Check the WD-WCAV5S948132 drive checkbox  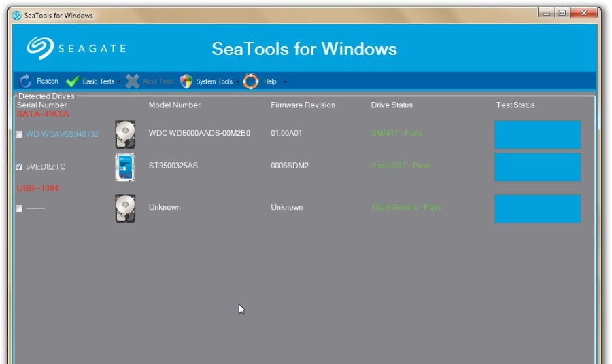click(19, 135)
